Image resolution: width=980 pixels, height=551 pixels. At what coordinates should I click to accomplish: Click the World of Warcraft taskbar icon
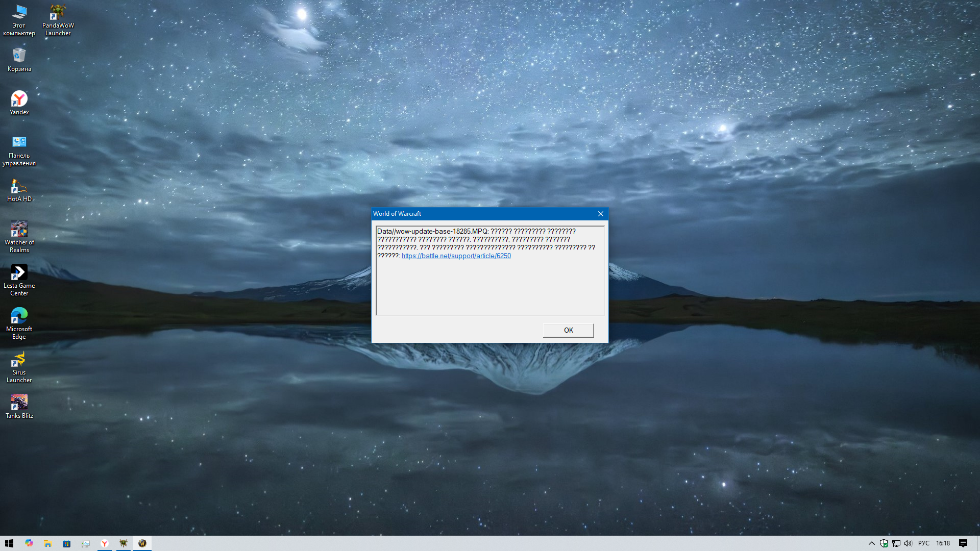(x=142, y=543)
